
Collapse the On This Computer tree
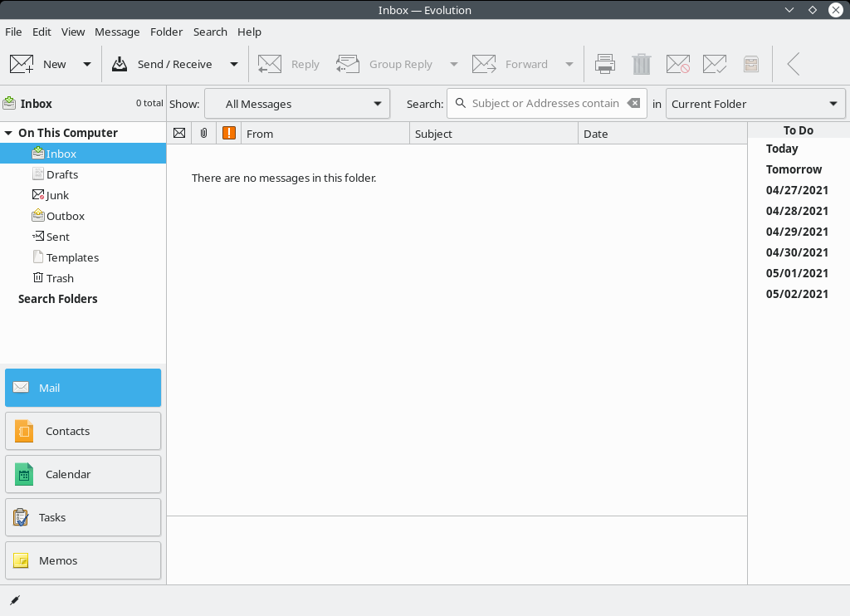(8, 132)
